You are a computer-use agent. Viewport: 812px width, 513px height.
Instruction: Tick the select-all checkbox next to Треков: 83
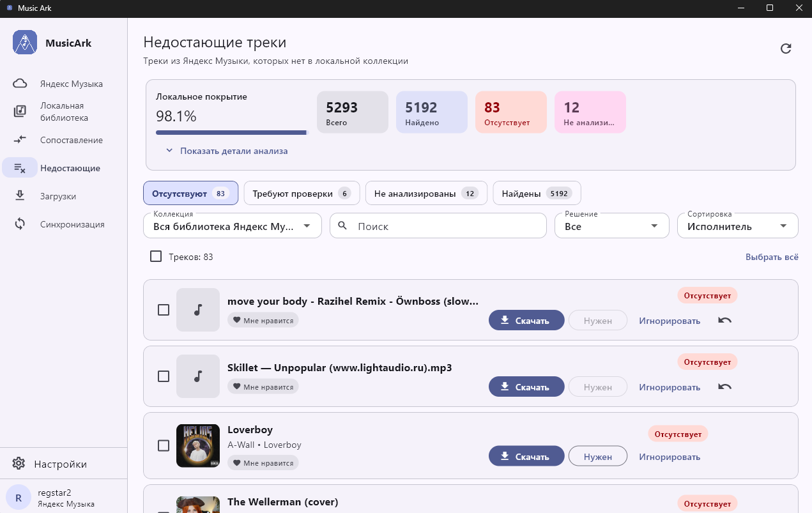pos(155,256)
